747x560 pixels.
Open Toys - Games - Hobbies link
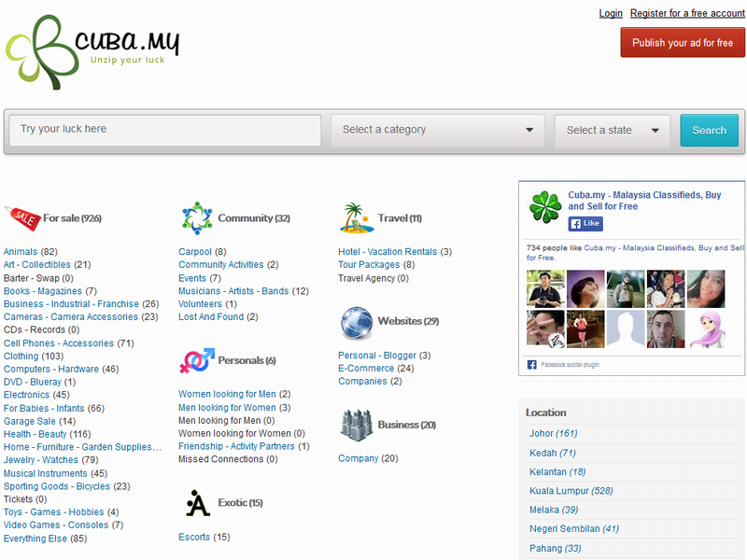54,511
